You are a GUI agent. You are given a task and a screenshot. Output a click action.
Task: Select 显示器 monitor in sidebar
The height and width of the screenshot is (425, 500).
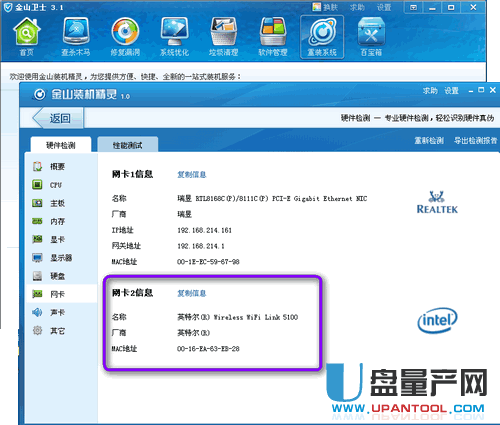(62, 258)
